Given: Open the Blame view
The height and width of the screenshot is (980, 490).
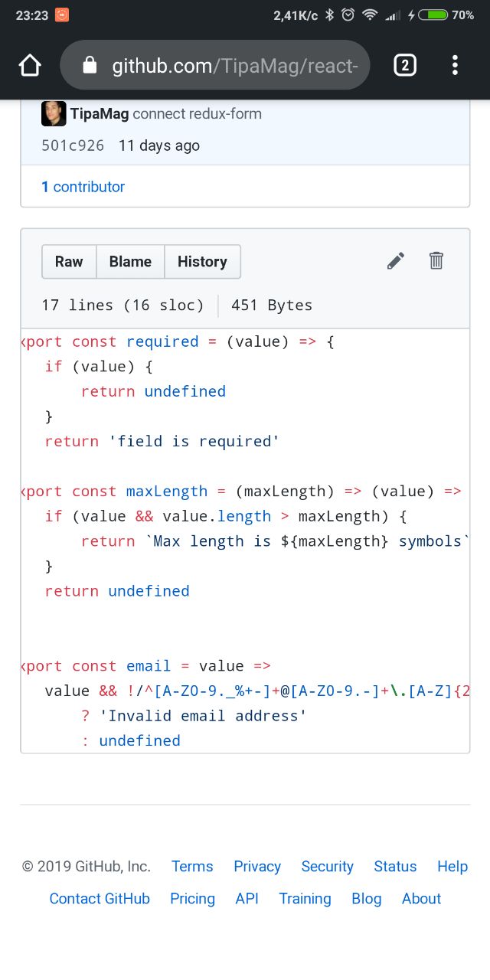Looking at the screenshot, I should (x=130, y=262).
